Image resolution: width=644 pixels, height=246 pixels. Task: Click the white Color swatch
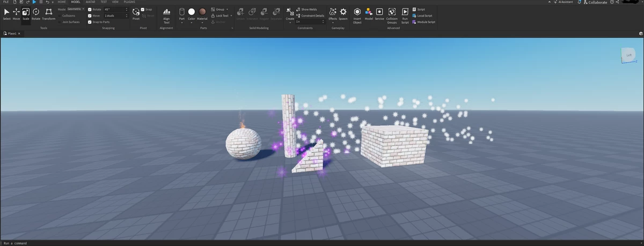pyautogui.click(x=191, y=12)
